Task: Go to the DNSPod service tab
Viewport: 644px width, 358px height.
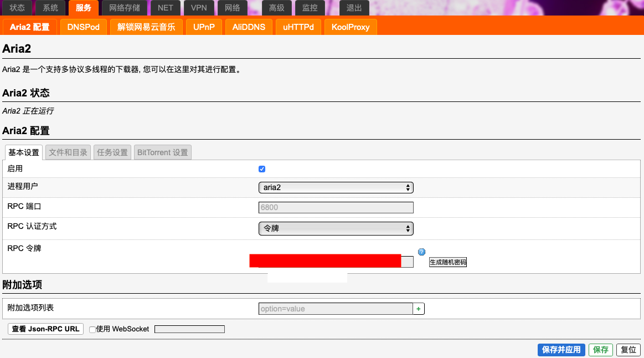Action: click(84, 27)
